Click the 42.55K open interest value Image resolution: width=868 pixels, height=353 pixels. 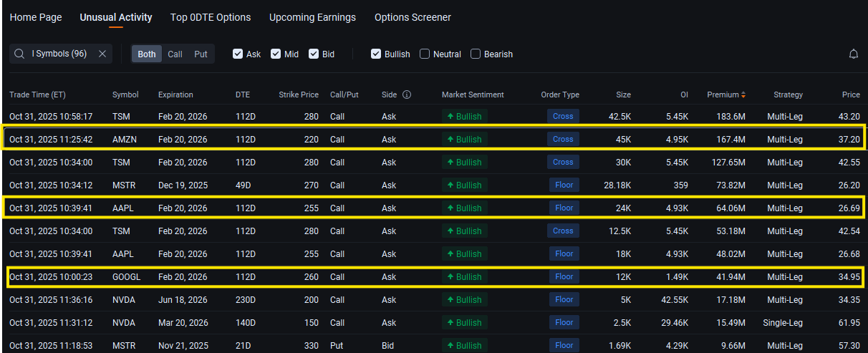point(674,300)
